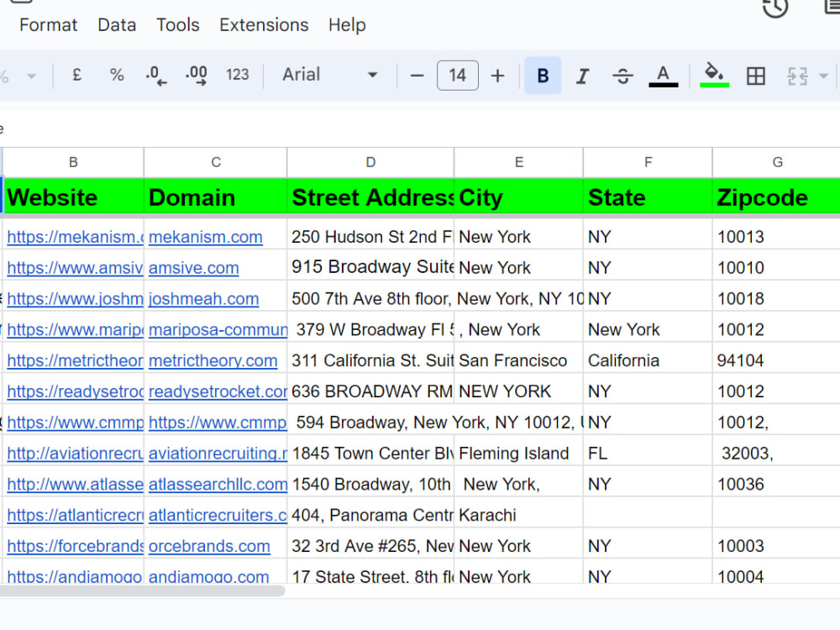Open the metrictheory.com domain link

click(x=213, y=361)
